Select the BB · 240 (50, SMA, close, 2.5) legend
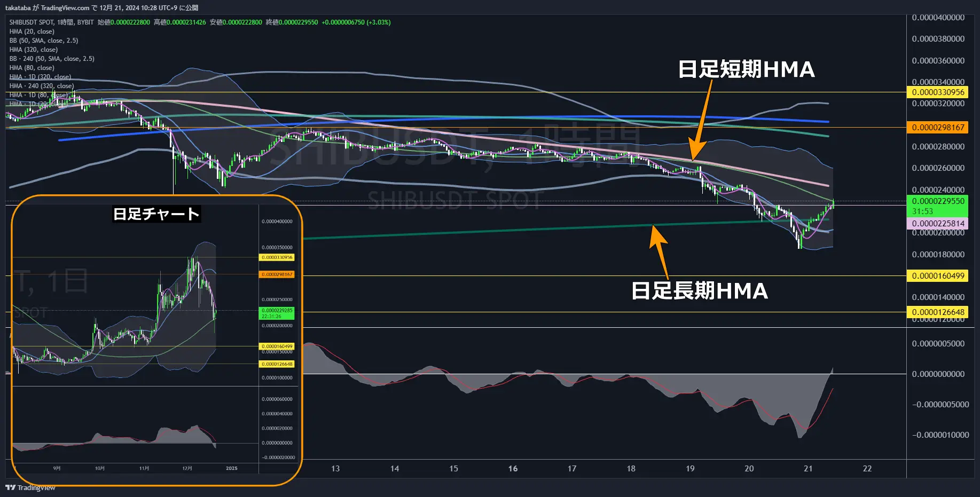 [x=51, y=59]
